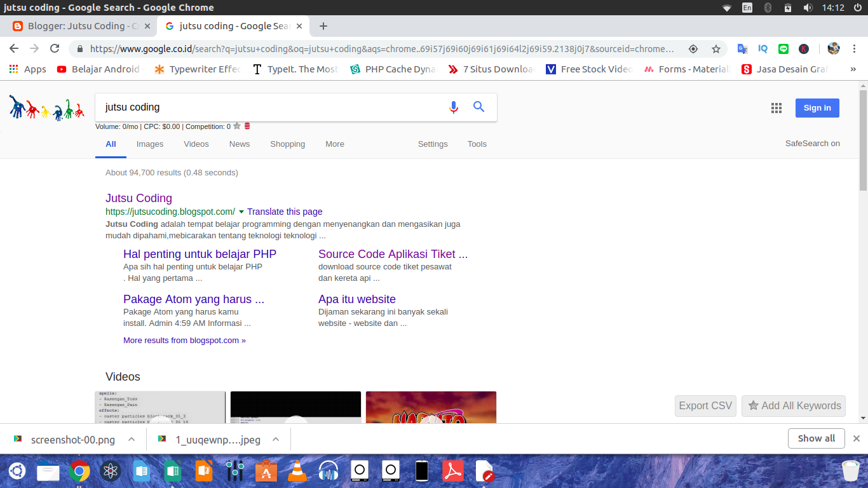Image resolution: width=868 pixels, height=488 pixels.
Task: Open the Settings dropdown under search
Action: coord(433,144)
